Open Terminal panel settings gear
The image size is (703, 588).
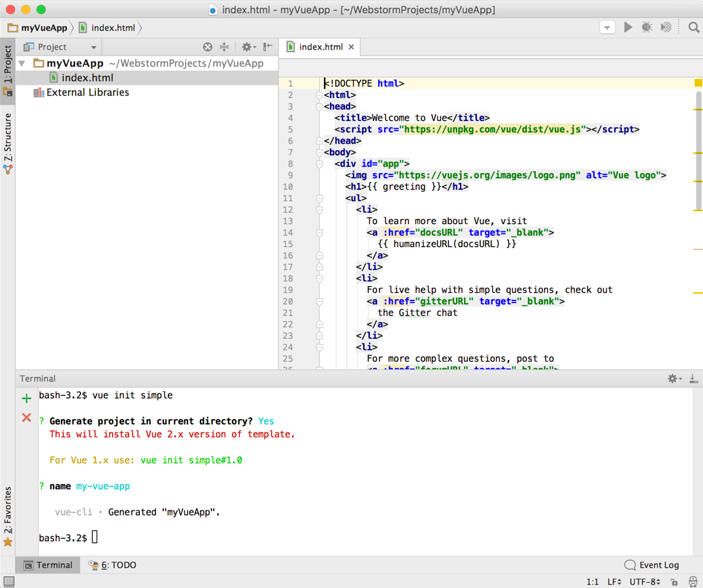(673, 378)
